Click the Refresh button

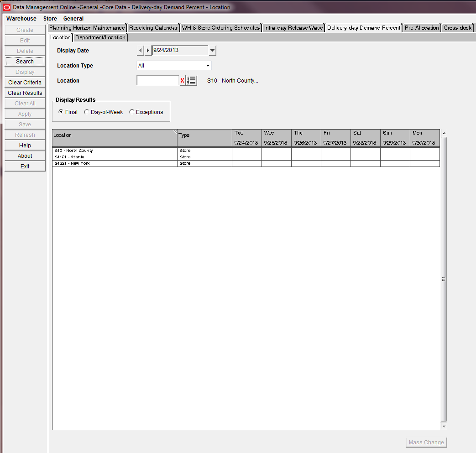[x=25, y=135]
